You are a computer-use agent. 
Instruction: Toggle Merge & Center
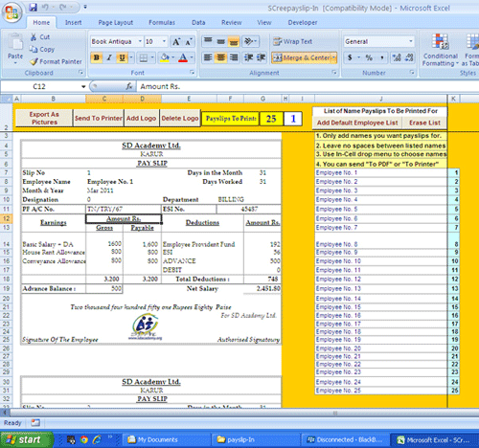pyautogui.click(x=301, y=57)
